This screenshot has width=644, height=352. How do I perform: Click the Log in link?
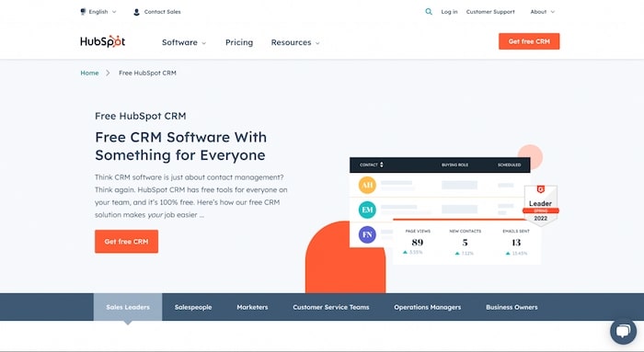coord(449,12)
